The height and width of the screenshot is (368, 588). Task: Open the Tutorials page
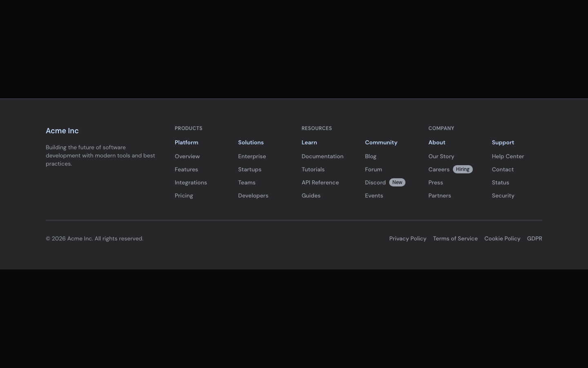pyautogui.click(x=313, y=169)
